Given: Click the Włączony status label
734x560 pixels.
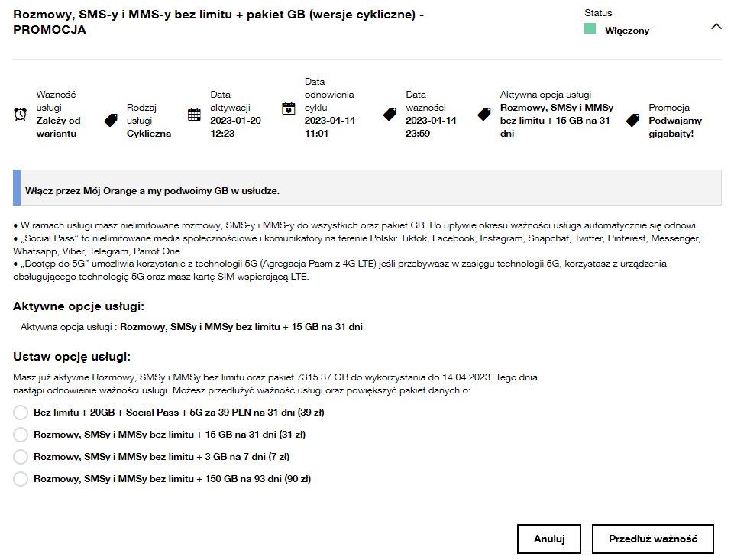Looking at the screenshot, I should coord(627,31).
